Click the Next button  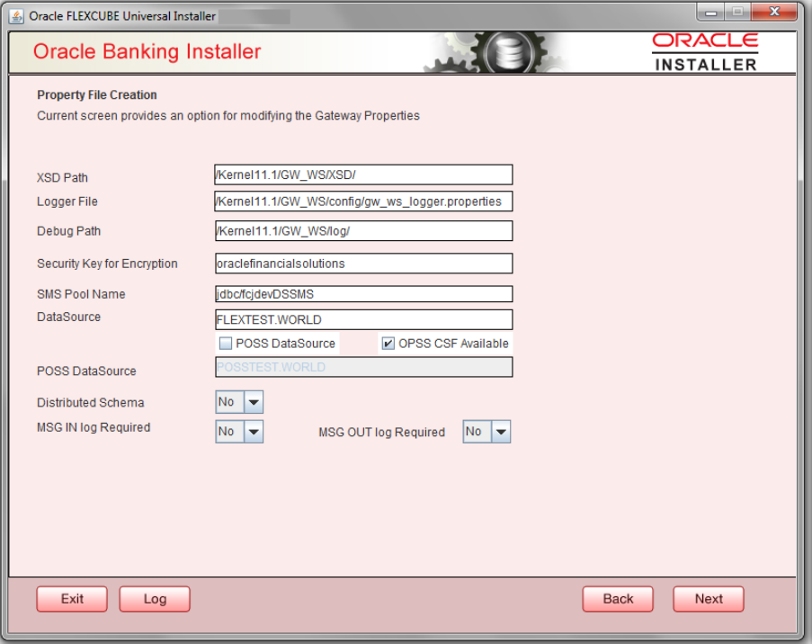click(x=708, y=598)
